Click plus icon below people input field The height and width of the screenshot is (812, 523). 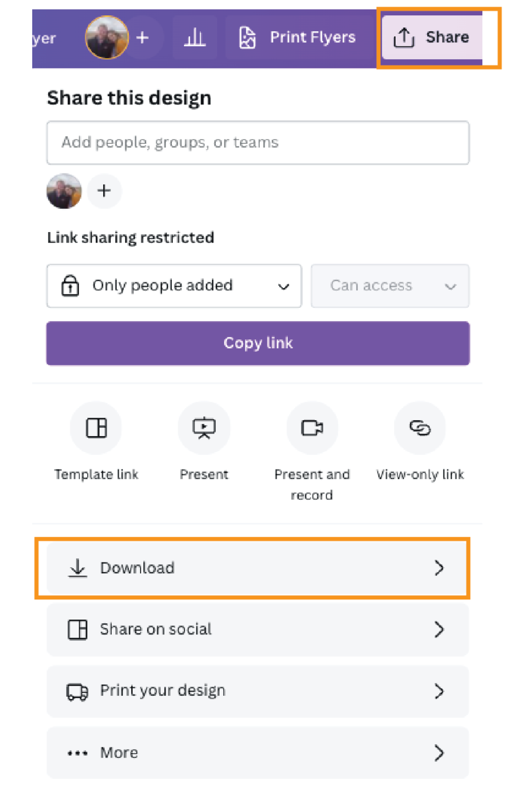click(x=104, y=191)
